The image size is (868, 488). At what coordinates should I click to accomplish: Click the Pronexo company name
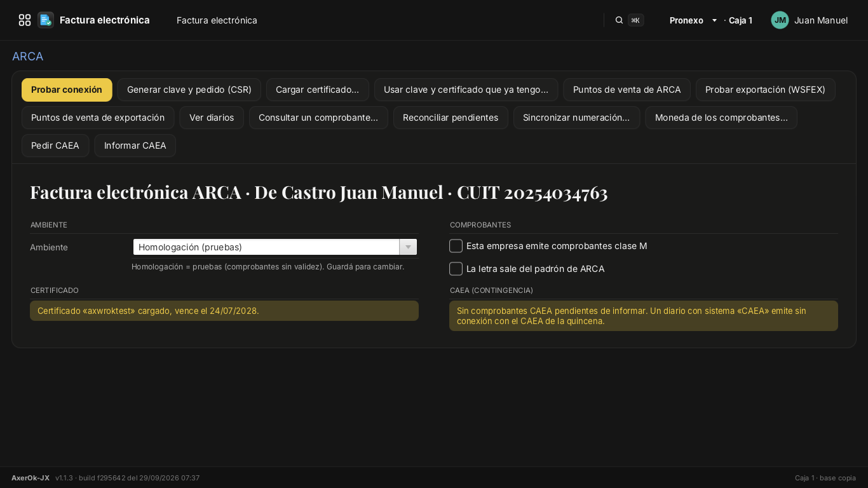[686, 20]
